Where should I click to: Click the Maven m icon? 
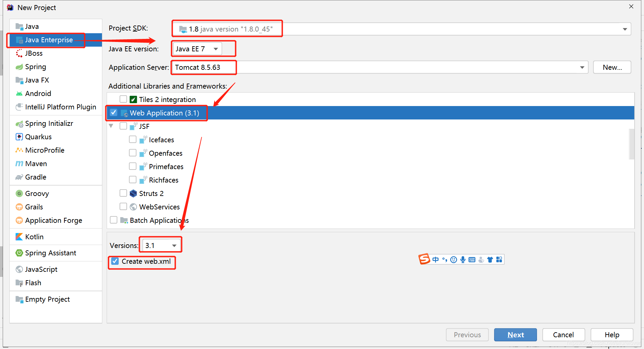(x=19, y=164)
